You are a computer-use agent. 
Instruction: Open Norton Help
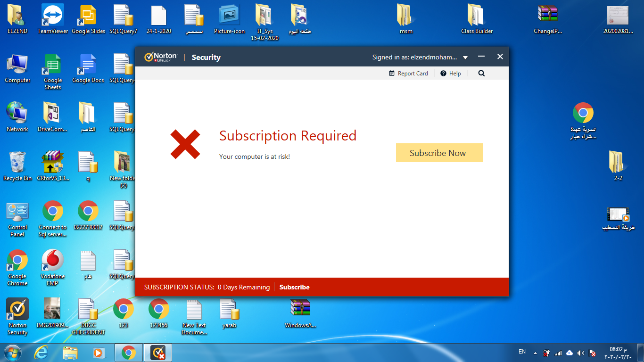coord(451,73)
